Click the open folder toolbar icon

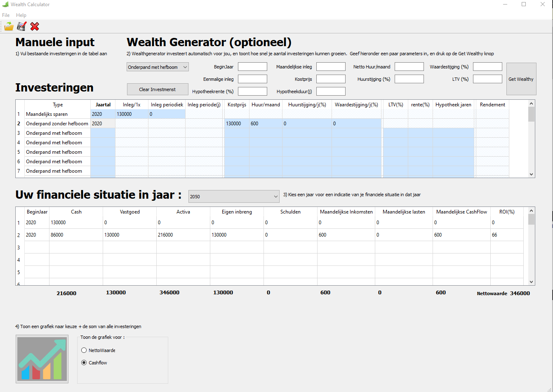[9, 27]
